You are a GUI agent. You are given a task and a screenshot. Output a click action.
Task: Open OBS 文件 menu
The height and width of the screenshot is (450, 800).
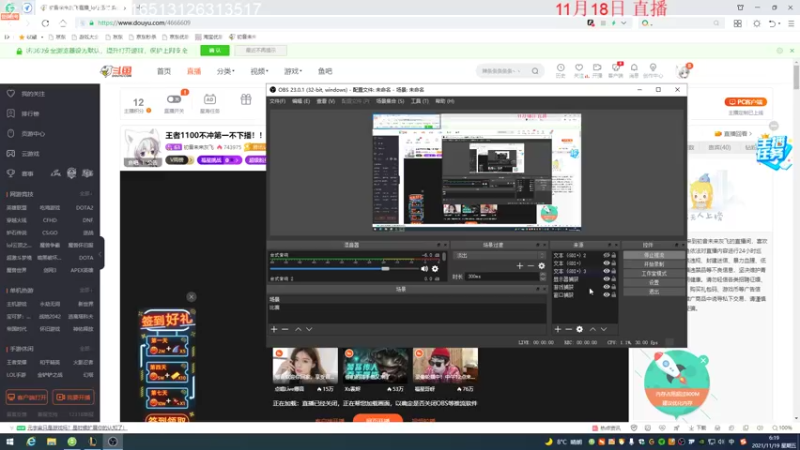pos(277,102)
